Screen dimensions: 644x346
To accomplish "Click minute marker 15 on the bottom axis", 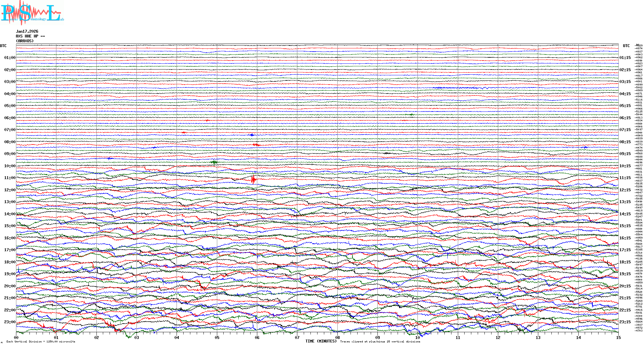I will [618, 337].
